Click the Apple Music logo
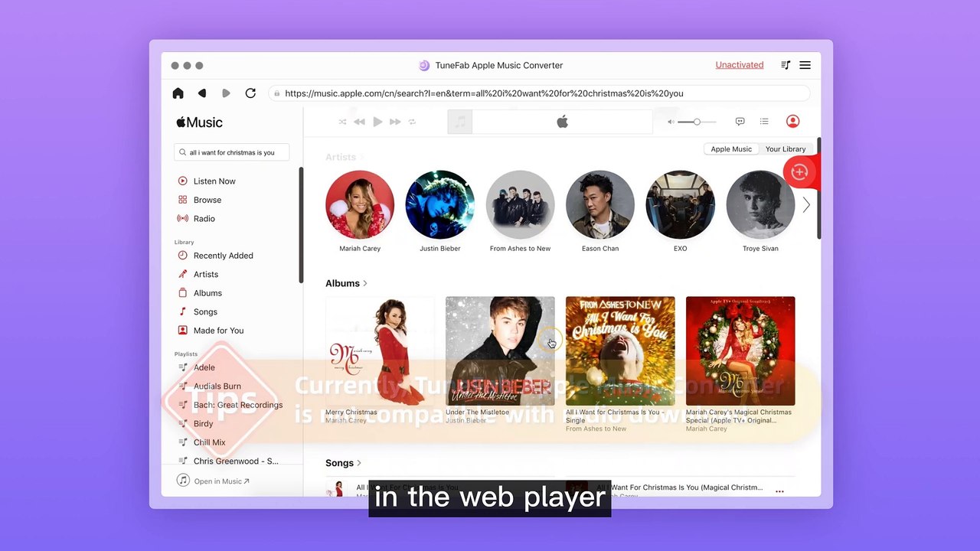 coord(199,122)
